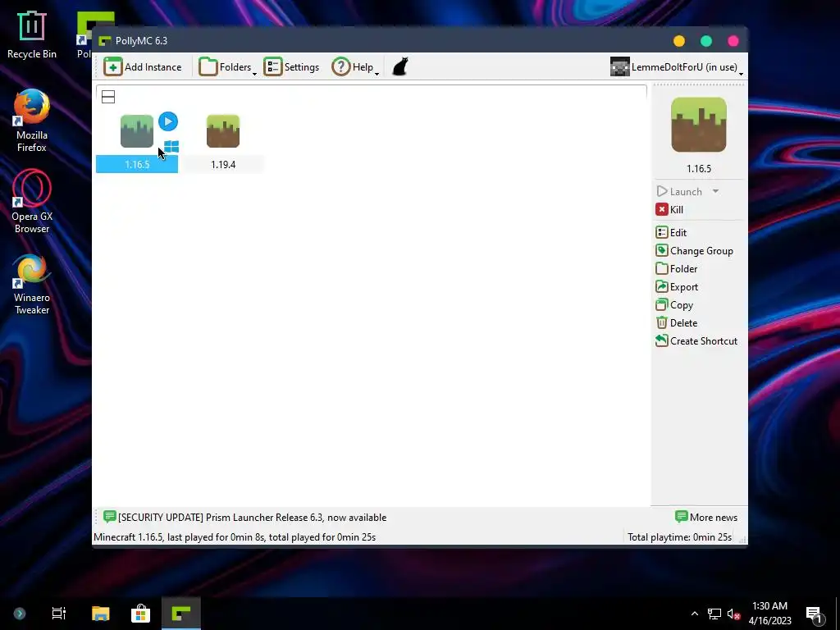Click the PollyMC taskbar icon

(181, 614)
